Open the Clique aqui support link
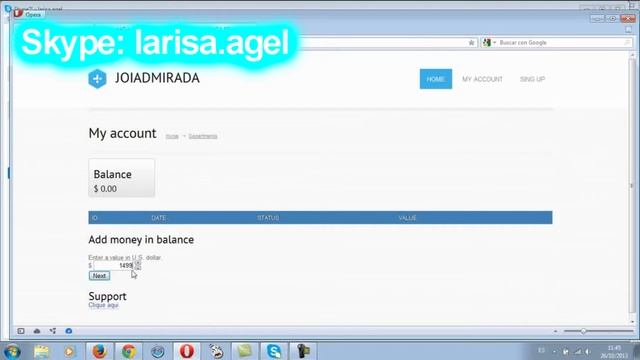640x360 pixels. (x=103, y=305)
